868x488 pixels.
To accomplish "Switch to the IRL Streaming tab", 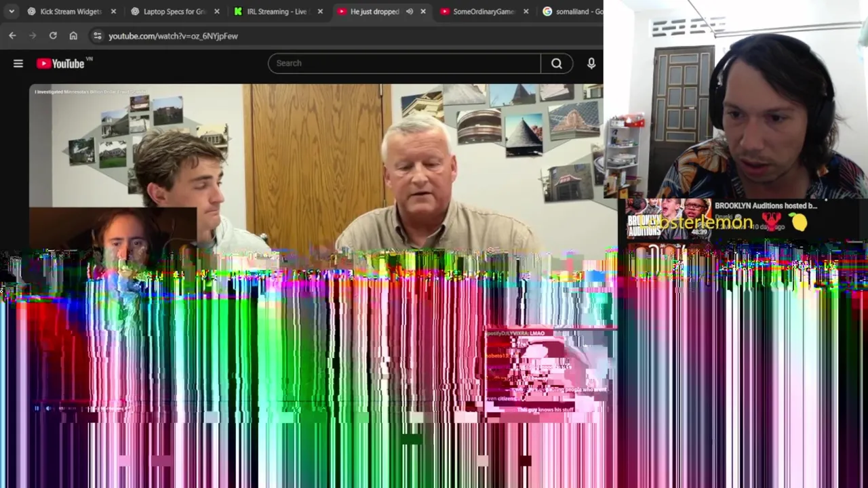I will coord(277,12).
